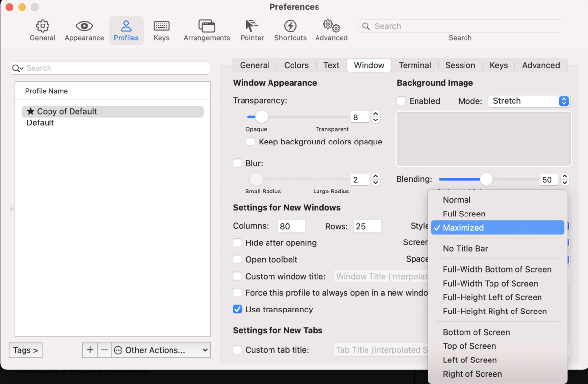This screenshot has width=588, height=384.
Task: Open the Arrangements preferences pane
Action: tap(207, 30)
